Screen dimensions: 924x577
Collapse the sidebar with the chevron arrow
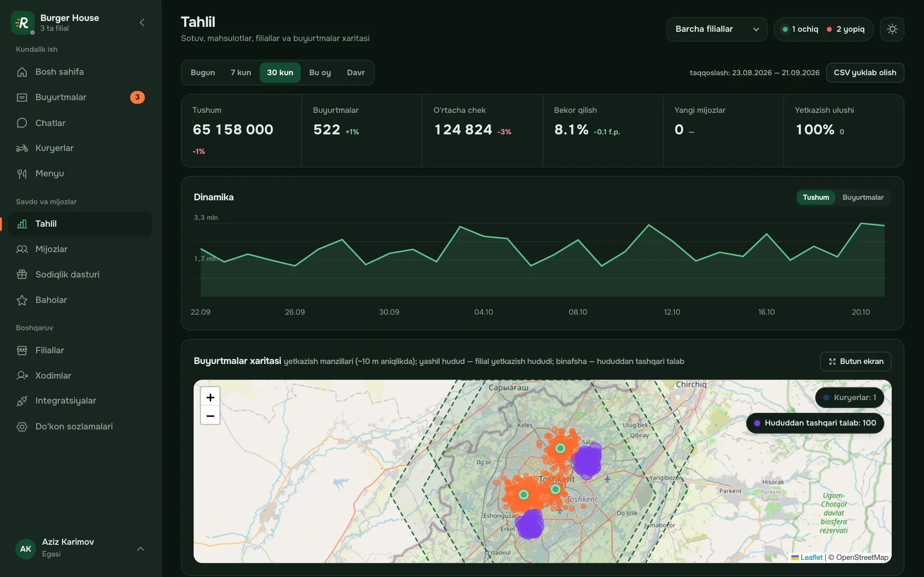[142, 22]
